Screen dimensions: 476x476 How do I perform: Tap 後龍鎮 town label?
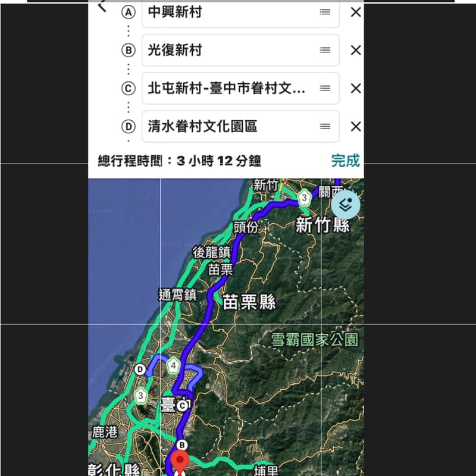(x=212, y=252)
